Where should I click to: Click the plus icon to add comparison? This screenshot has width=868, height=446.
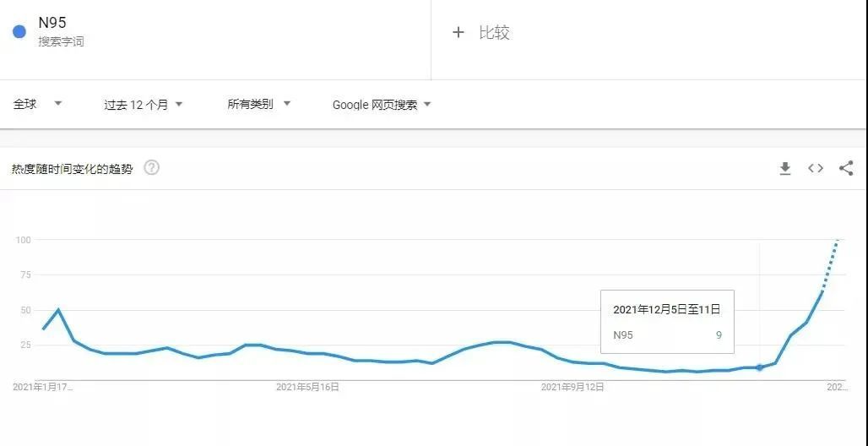[x=458, y=33]
